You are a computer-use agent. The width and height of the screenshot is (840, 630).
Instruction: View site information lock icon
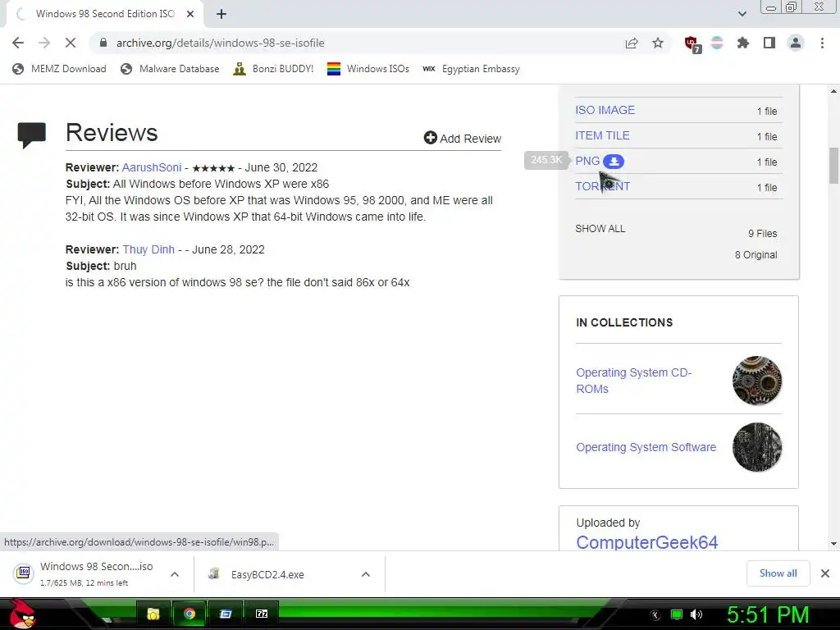(x=103, y=43)
